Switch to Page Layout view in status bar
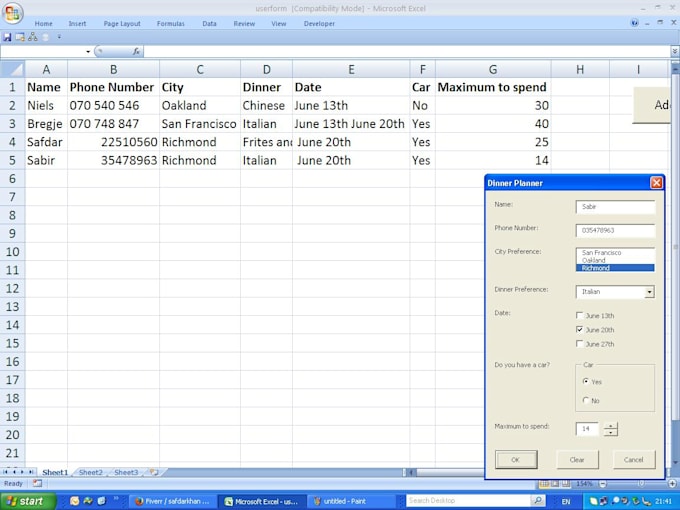This screenshot has height=510, width=680. click(x=555, y=483)
